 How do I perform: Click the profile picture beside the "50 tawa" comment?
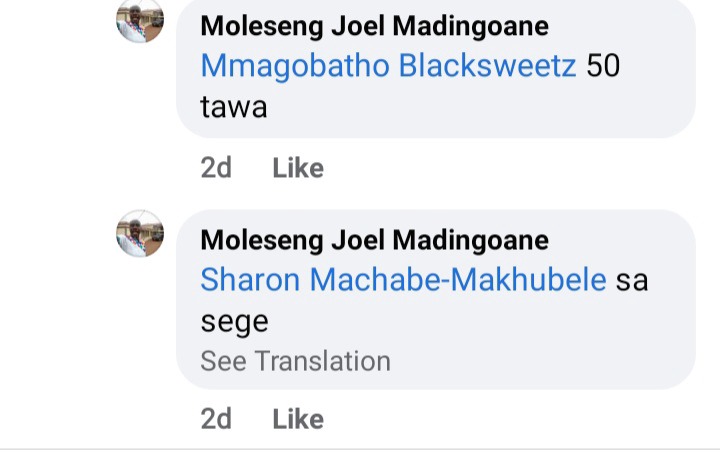tap(140, 20)
